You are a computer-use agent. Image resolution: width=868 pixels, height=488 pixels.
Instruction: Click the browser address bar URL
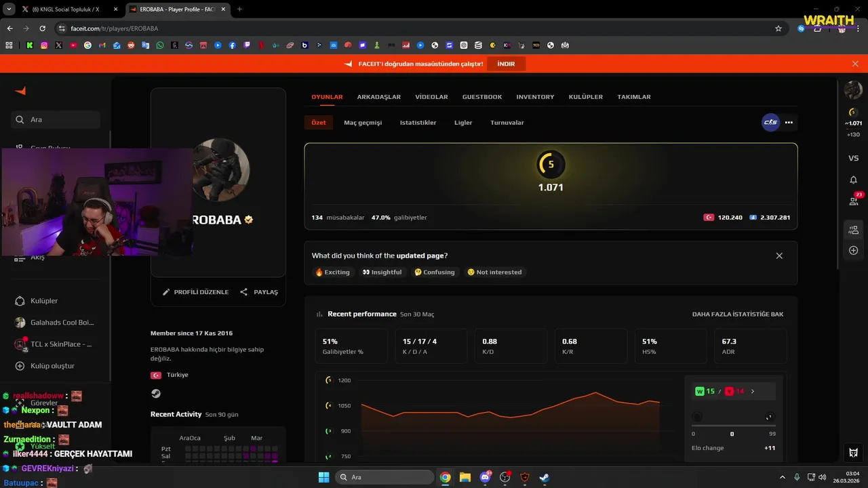pos(114,28)
